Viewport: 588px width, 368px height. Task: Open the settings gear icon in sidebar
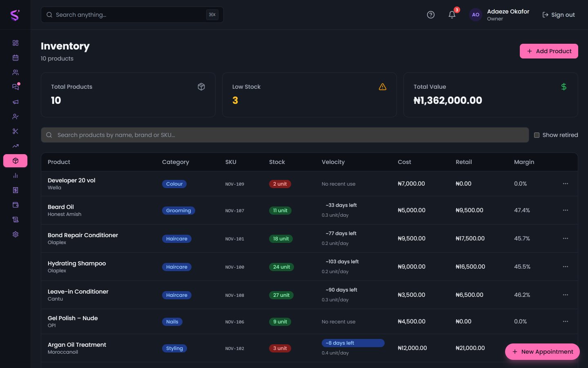tap(16, 234)
